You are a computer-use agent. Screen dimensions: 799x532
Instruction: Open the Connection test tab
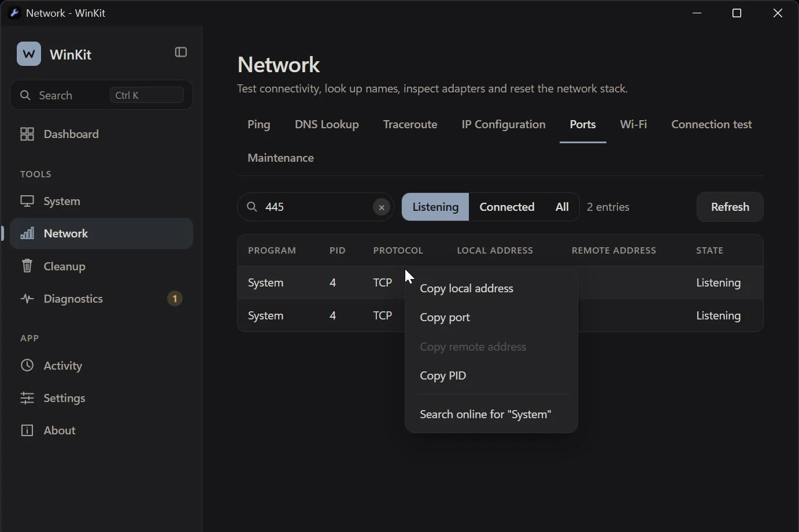[x=712, y=125]
